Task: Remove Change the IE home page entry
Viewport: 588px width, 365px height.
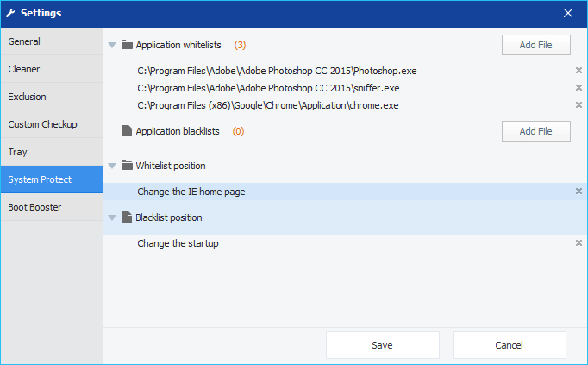Action: click(579, 192)
